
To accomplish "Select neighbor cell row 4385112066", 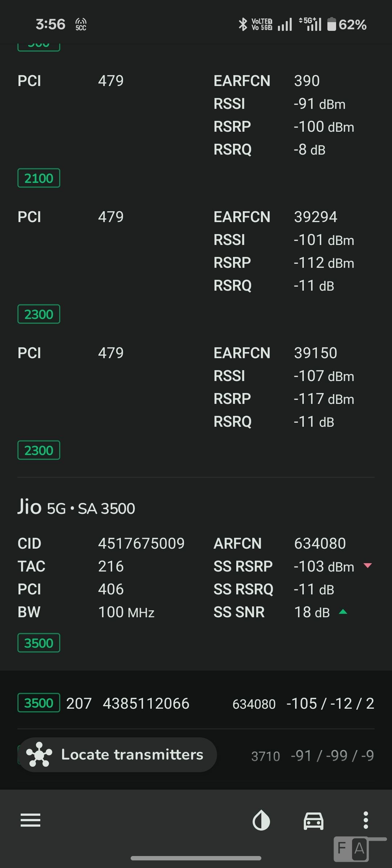I will 146,704.
